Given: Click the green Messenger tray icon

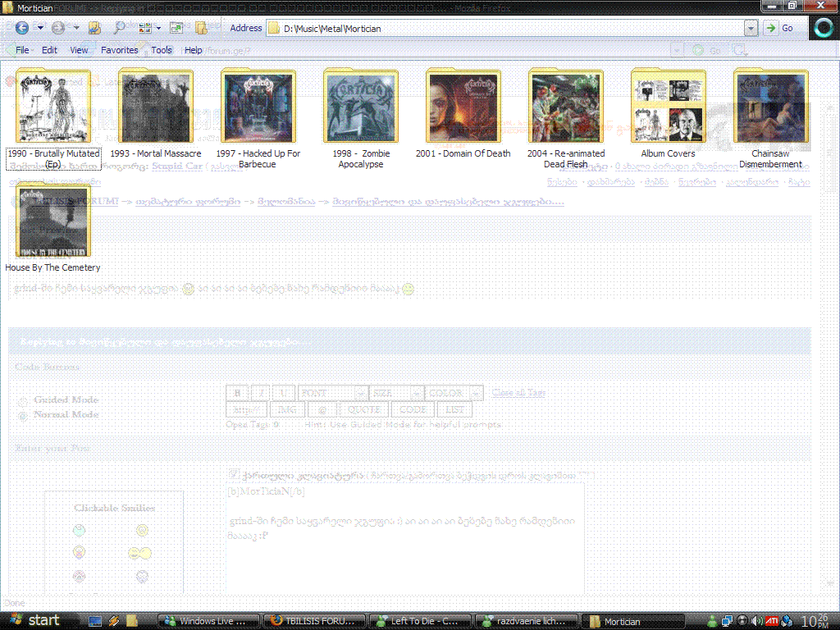Looking at the screenshot, I should 713,621.
